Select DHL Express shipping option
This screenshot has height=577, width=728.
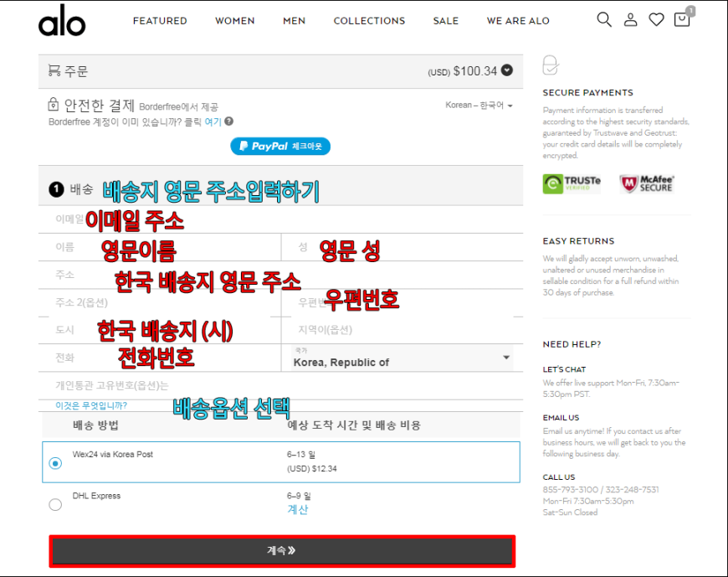(x=55, y=504)
